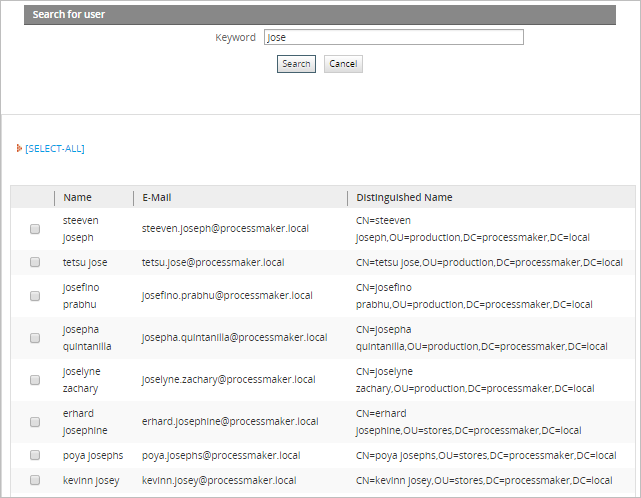Click the E-Mail column header
Image resolution: width=641 pixels, height=498 pixels.
click(x=157, y=197)
